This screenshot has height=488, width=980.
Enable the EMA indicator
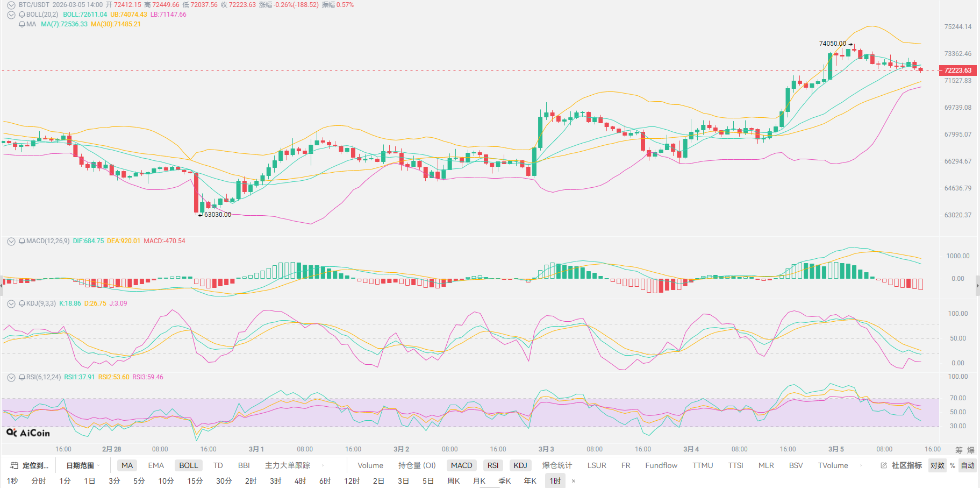(x=156, y=465)
